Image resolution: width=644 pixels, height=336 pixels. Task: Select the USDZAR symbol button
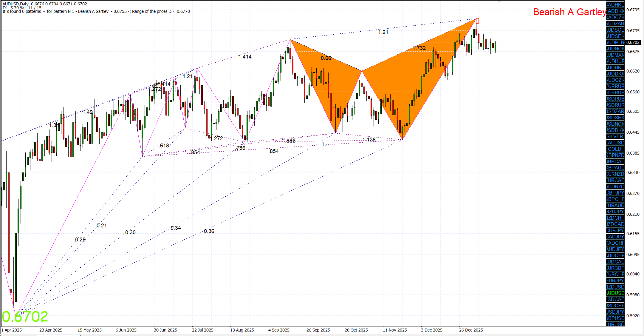pyautogui.click(x=615, y=111)
